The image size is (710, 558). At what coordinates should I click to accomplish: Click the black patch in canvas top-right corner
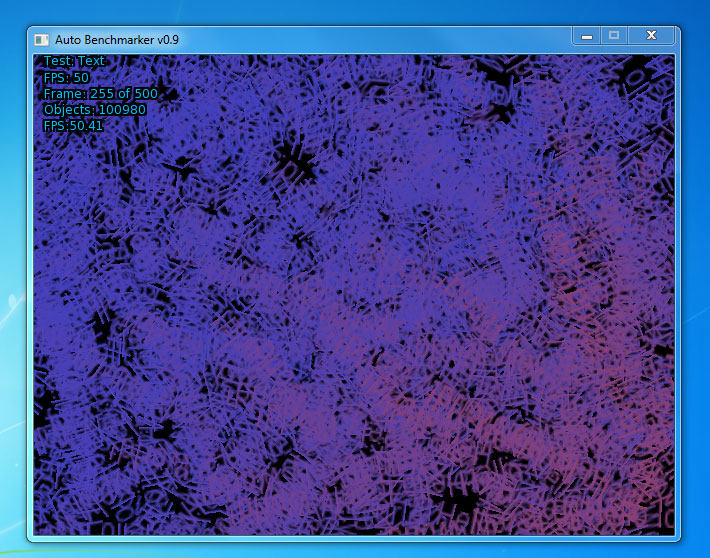638,75
